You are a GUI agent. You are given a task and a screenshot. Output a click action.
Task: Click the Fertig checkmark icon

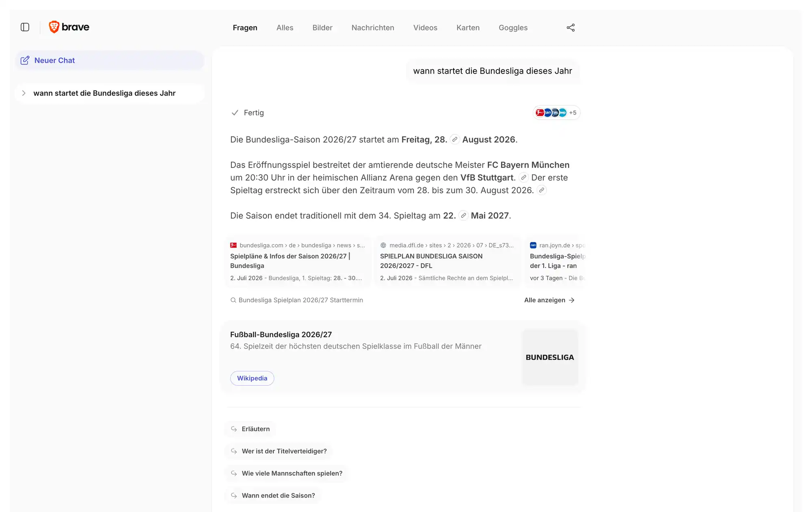coord(235,113)
